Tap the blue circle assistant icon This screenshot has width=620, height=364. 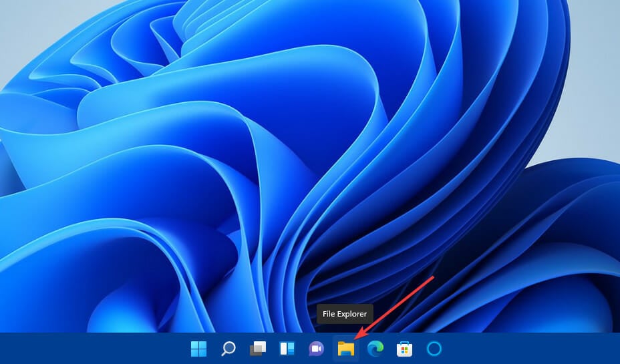[434, 349]
